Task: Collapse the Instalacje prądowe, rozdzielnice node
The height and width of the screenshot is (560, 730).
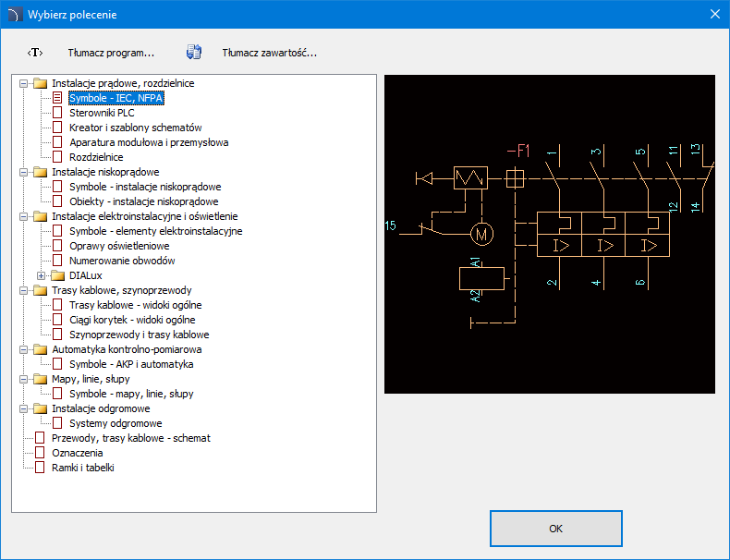Action: (x=23, y=83)
